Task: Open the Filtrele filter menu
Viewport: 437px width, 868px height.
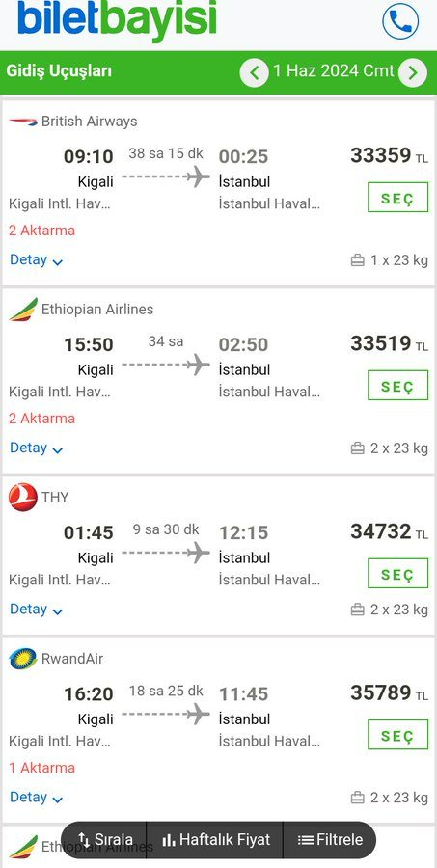Action: 330,840
